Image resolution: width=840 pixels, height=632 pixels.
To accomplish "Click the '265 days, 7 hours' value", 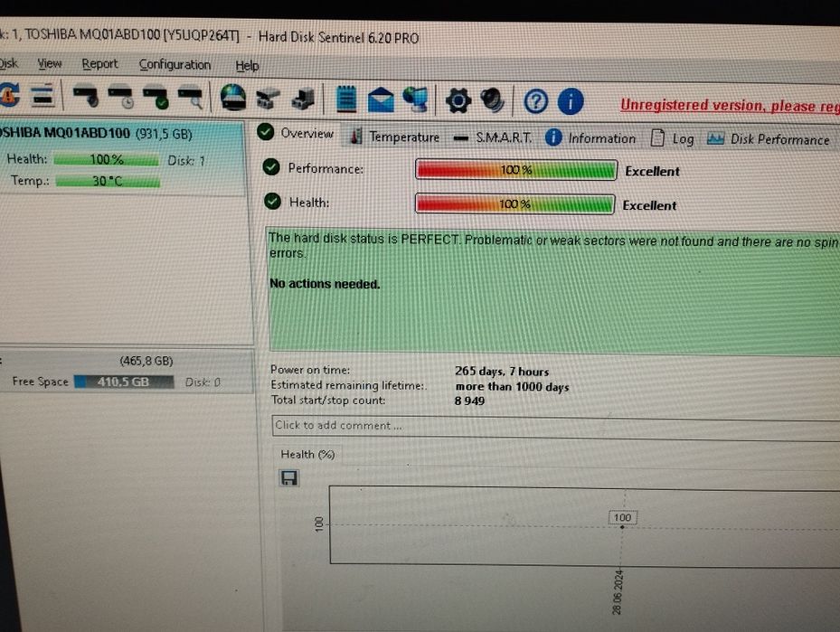I will tap(502, 372).
